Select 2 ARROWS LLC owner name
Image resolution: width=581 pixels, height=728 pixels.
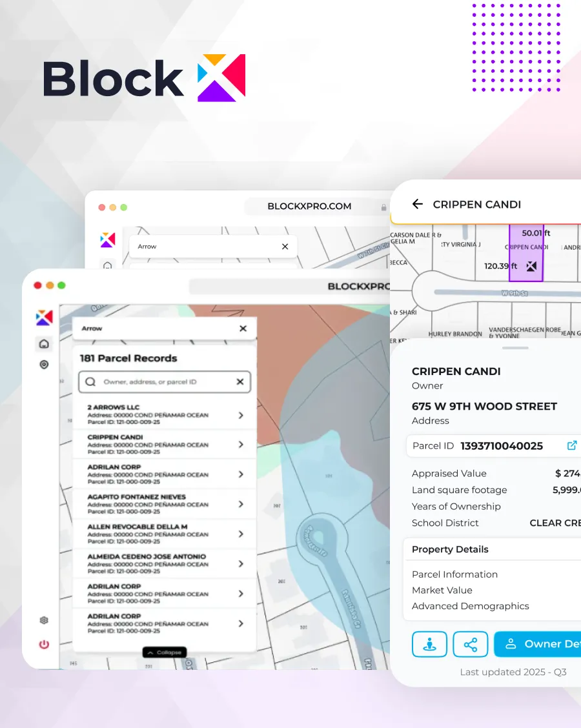tap(114, 407)
